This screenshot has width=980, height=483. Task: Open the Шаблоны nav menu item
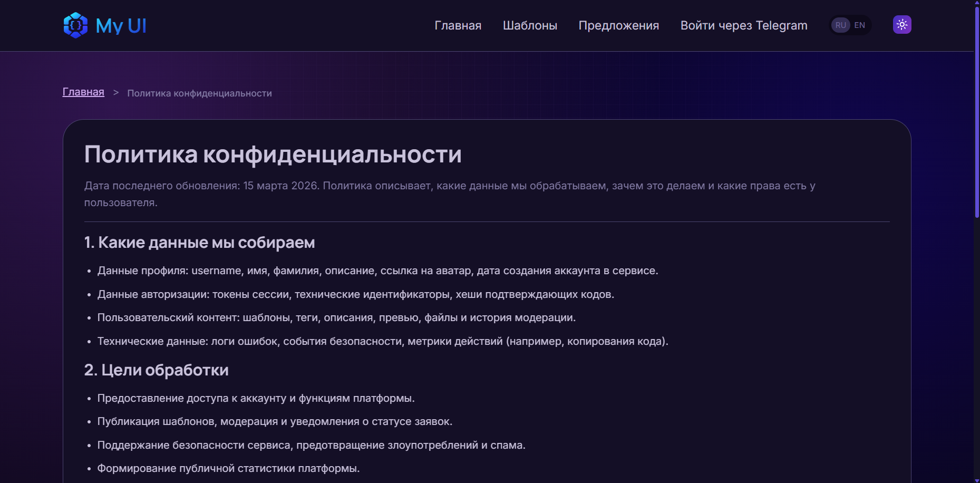530,25
